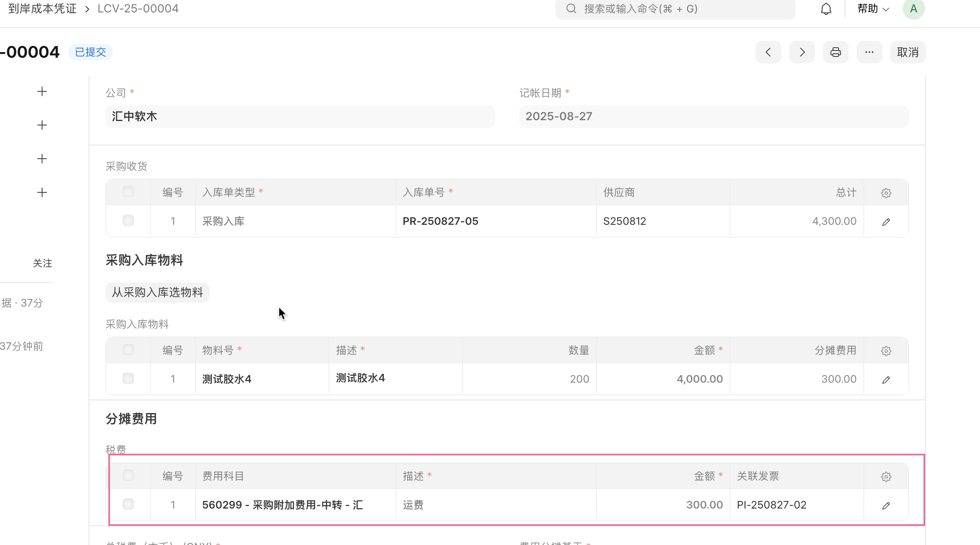Tick the 测试胶水4 row checkbox

(128, 378)
